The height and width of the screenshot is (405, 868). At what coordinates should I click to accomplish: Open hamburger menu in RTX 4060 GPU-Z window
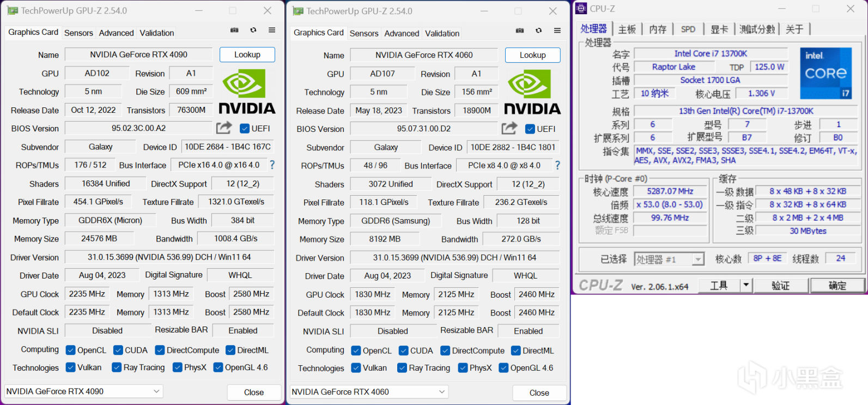(x=557, y=31)
